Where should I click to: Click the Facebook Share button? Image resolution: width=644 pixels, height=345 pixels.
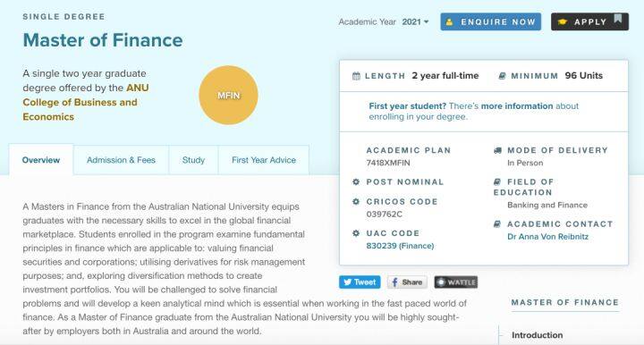(x=407, y=282)
